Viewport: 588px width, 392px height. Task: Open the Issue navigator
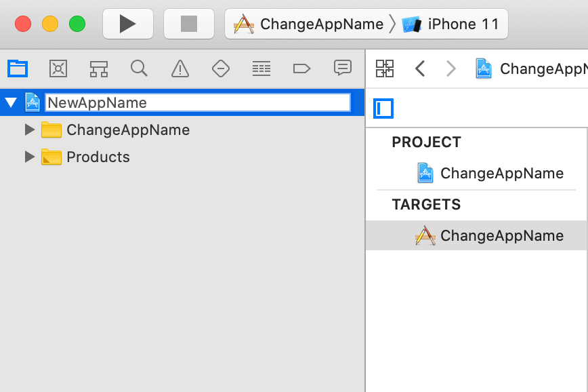[x=180, y=68]
